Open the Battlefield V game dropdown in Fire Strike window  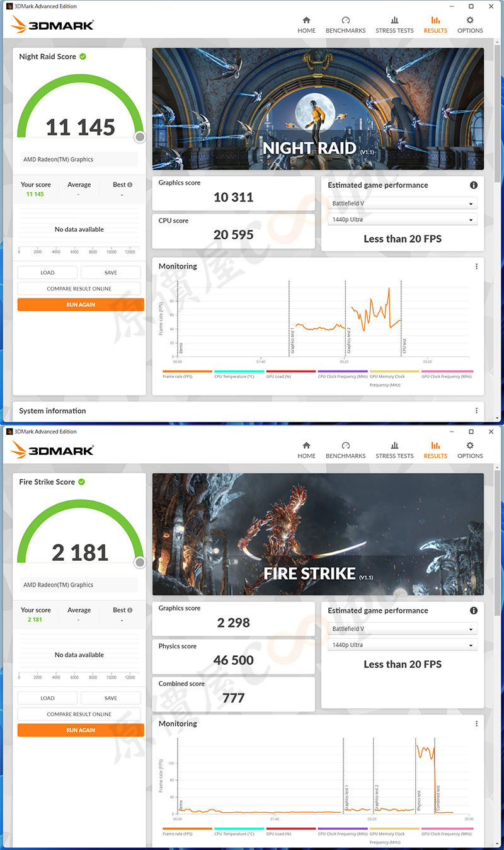[403, 629]
